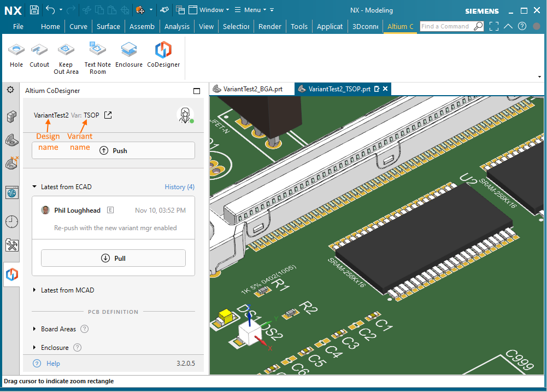
Task: Click the Cut scissors icon
Action: coord(87,10)
